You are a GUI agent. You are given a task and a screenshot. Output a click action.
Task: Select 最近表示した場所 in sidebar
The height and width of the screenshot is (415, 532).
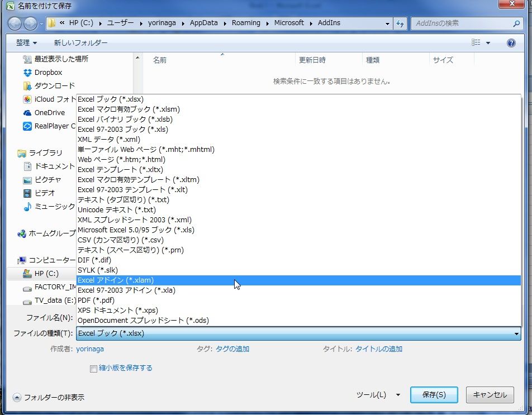pyautogui.click(x=55, y=59)
